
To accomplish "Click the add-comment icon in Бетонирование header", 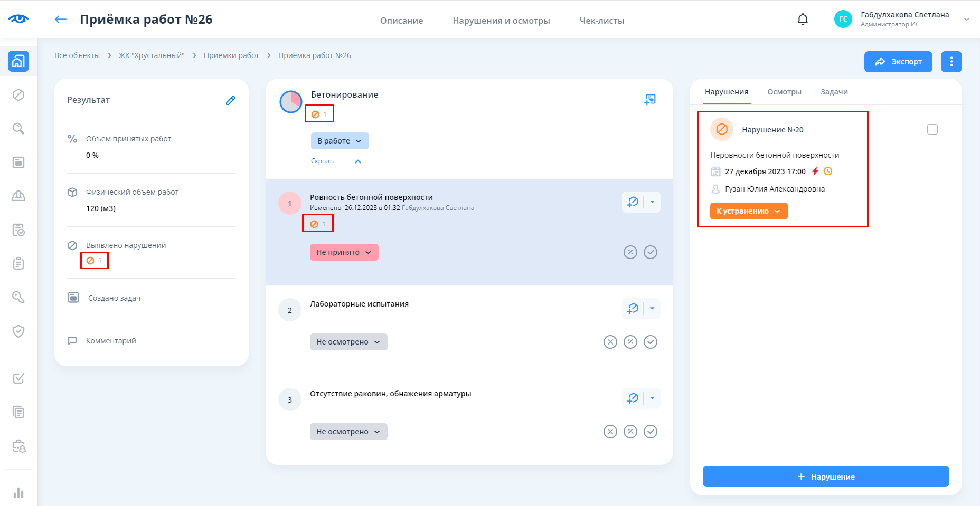I will coord(650,99).
